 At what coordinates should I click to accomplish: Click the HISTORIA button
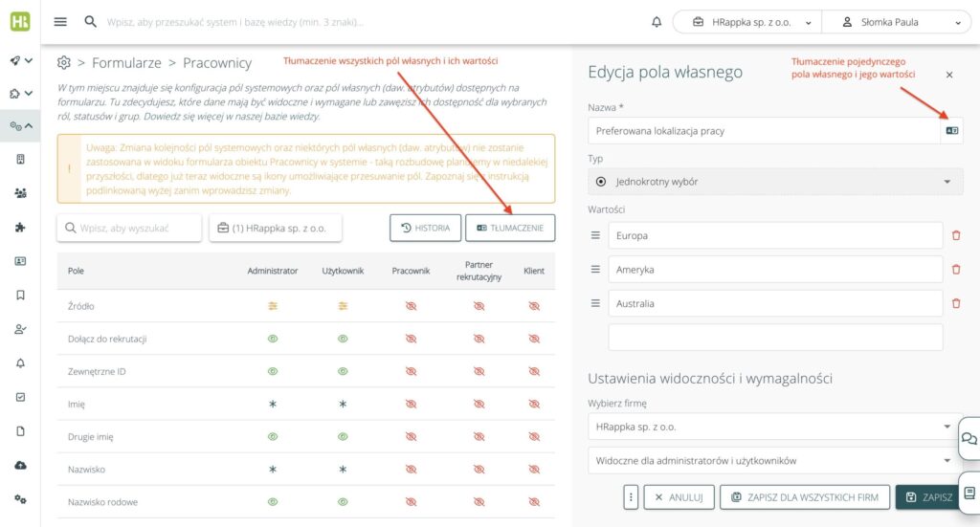point(425,228)
